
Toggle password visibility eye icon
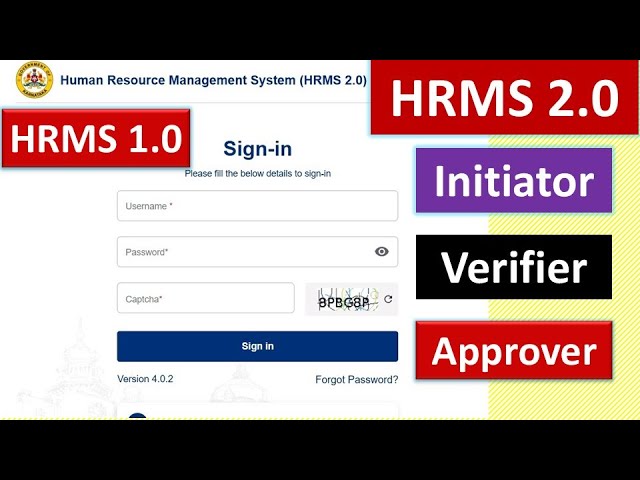pyautogui.click(x=382, y=251)
